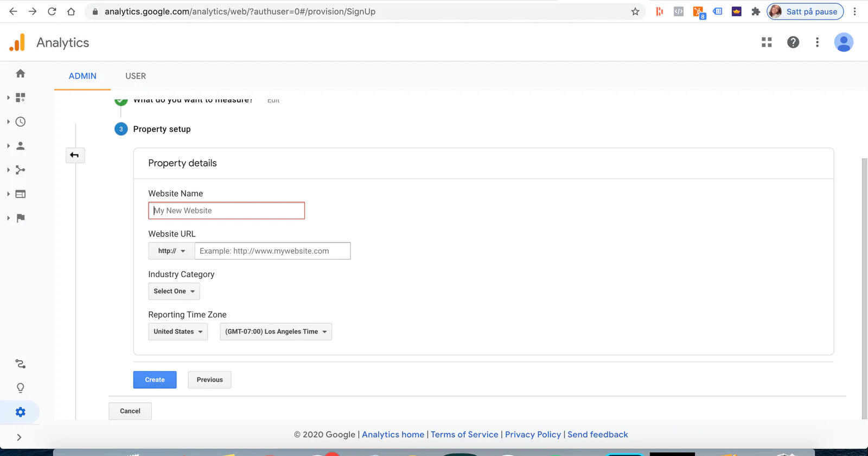Open the Analytics home link
Viewport: 868px width, 456px height.
point(393,434)
